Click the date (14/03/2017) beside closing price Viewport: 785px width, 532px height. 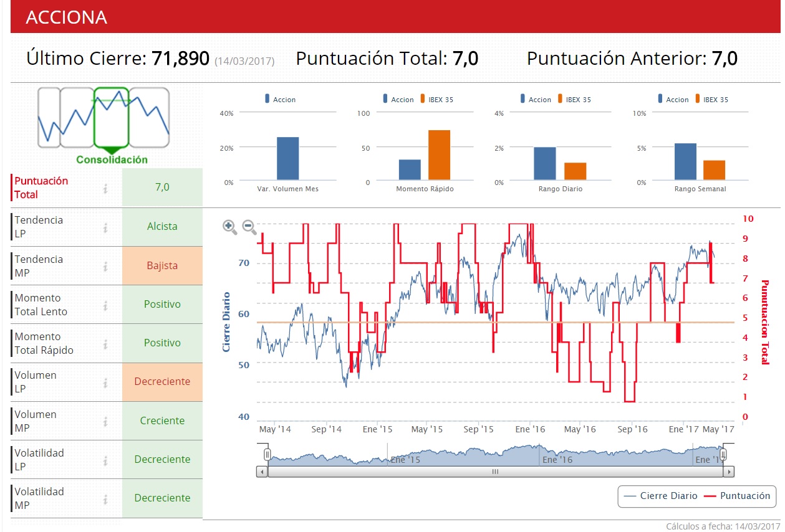tap(244, 61)
